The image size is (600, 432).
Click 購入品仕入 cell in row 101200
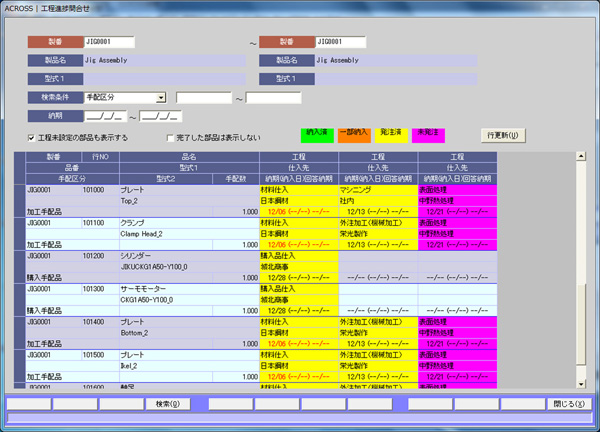pyautogui.click(x=299, y=256)
